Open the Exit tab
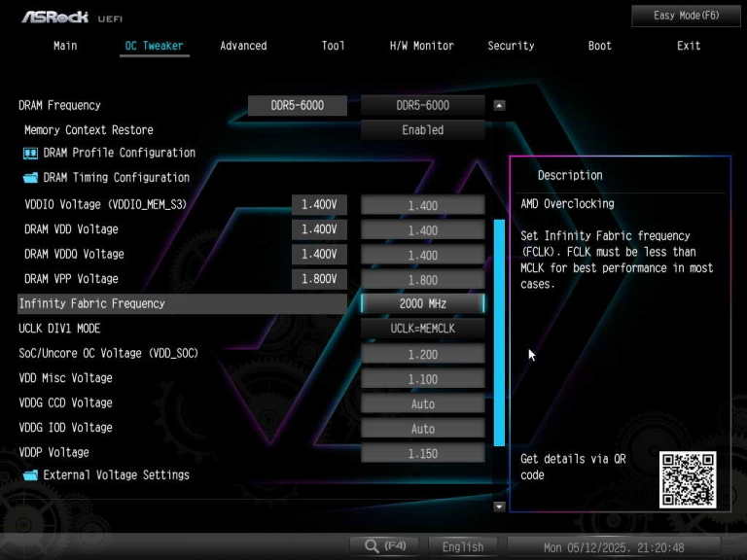The width and height of the screenshot is (747, 560). click(x=689, y=46)
